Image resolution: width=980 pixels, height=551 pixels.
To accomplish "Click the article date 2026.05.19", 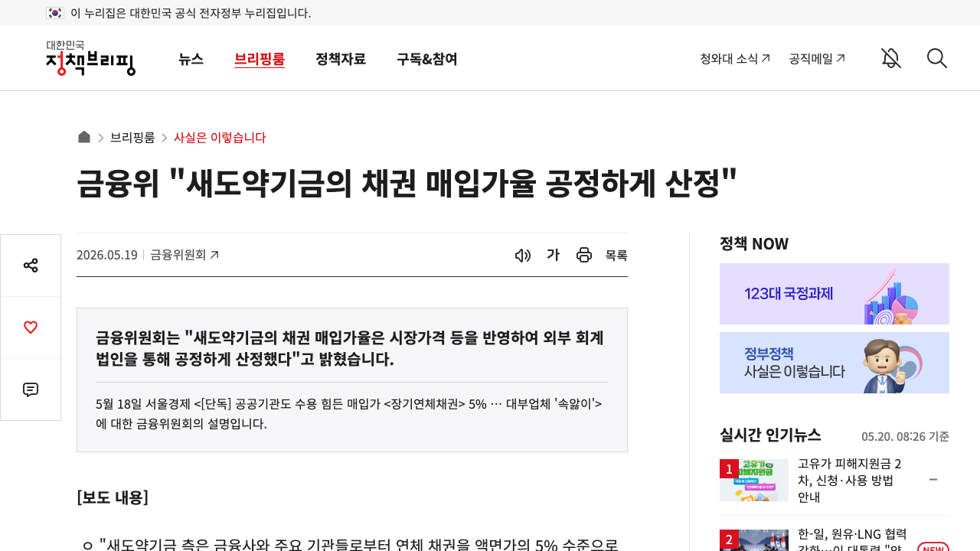I will click(107, 255).
